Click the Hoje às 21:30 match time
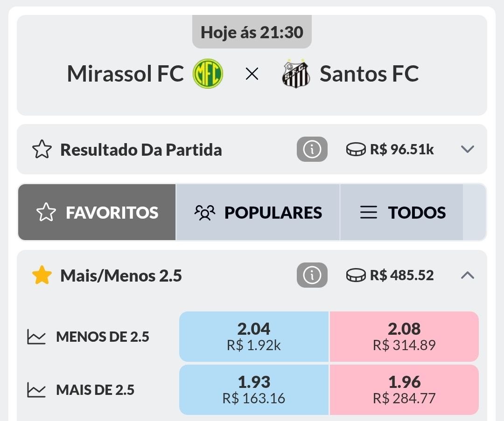504x421 pixels. [x=252, y=32]
